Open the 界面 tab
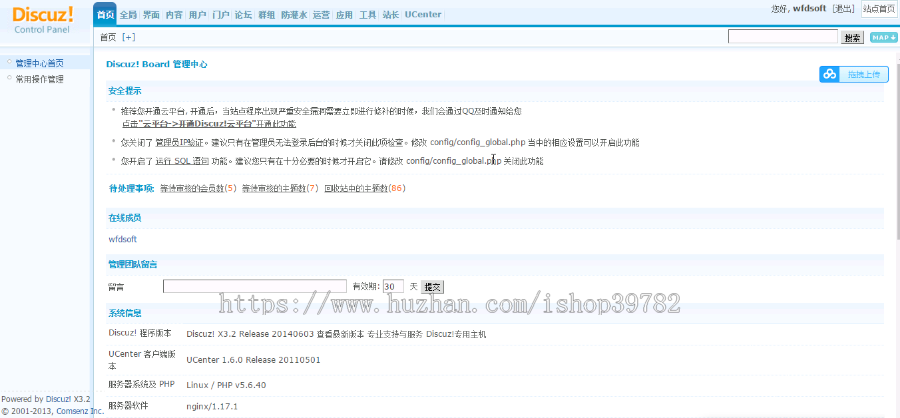The height and width of the screenshot is (418, 900). [x=151, y=15]
